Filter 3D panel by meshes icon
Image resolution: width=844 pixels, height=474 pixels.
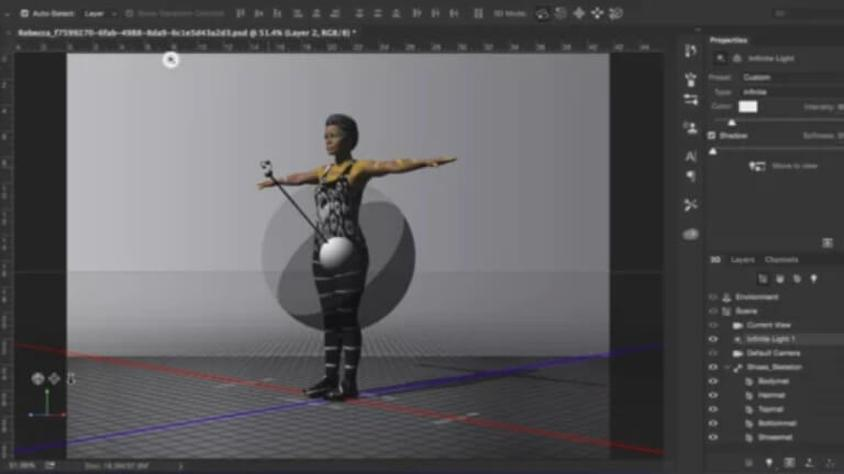click(x=779, y=279)
